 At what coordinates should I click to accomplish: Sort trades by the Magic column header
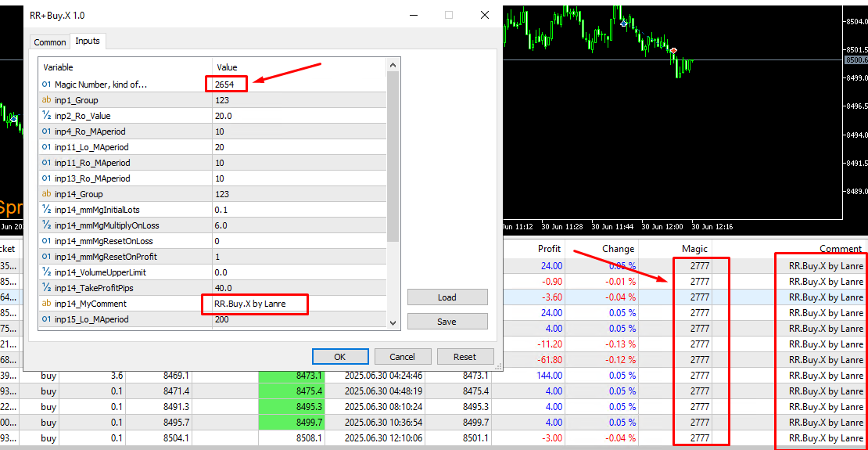676,249
